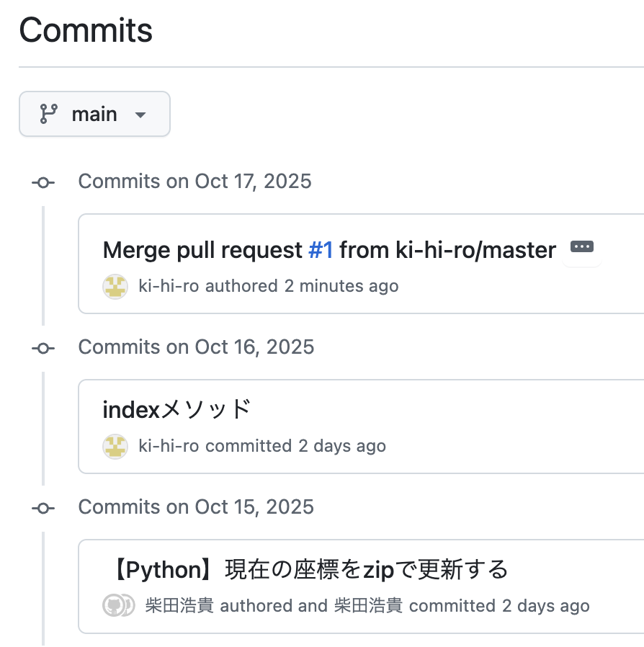The image size is (644, 647).
Task: Click the 柴田浩貴 name before "committed"
Action: [x=368, y=606]
